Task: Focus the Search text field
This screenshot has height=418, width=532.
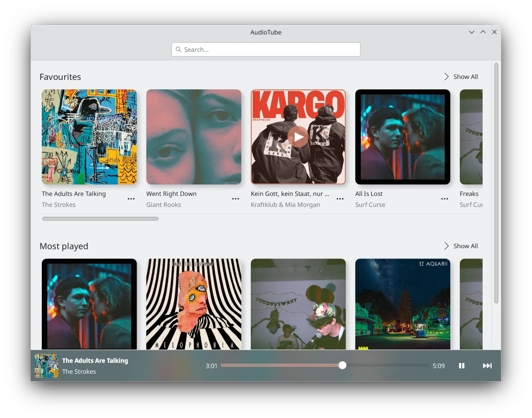Action: click(269, 49)
